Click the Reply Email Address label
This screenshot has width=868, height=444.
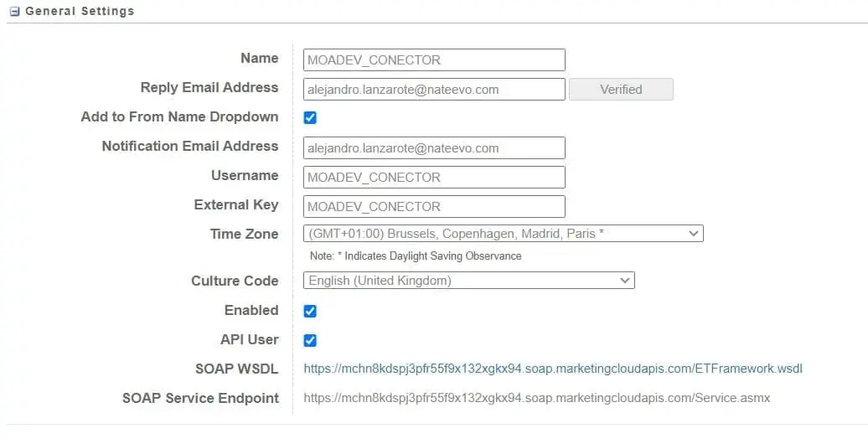(209, 88)
